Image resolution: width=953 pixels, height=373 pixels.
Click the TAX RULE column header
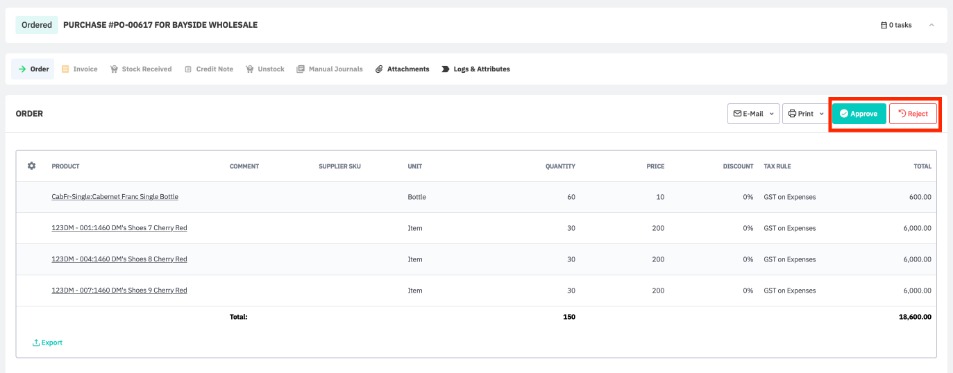coord(777,166)
